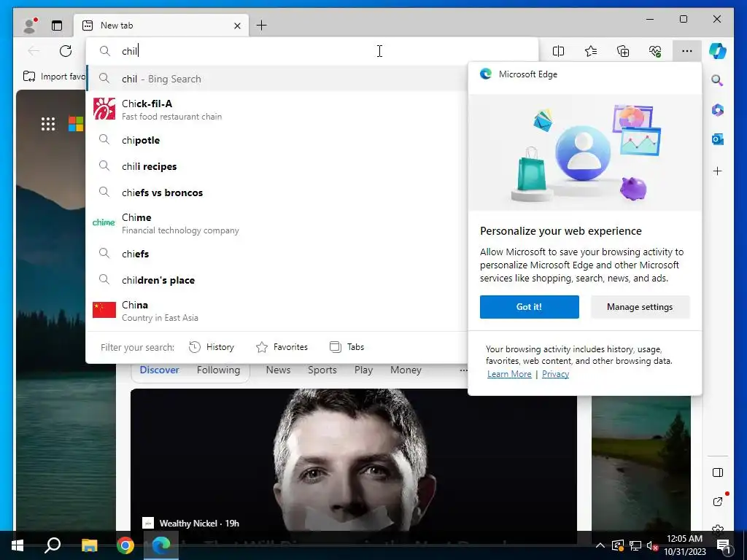Select chipotle search suggestion

pyautogui.click(x=276, y=140)
